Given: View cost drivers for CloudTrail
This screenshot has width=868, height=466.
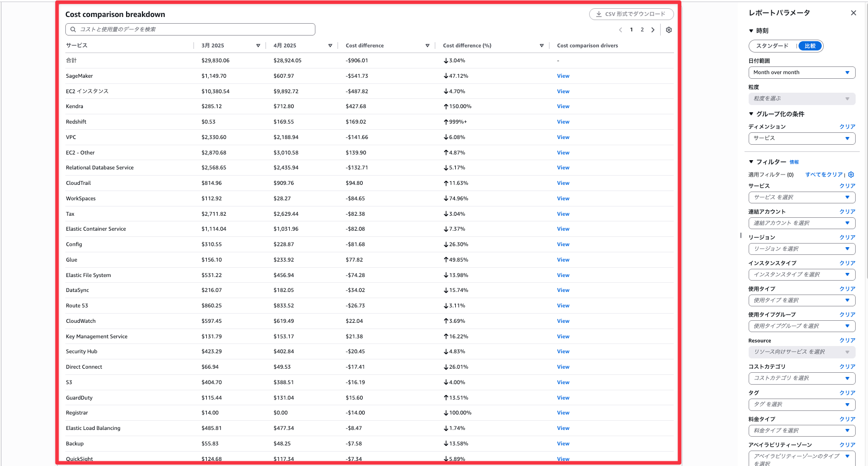Looking at the screenshot, I should click(x=563, y=183).
